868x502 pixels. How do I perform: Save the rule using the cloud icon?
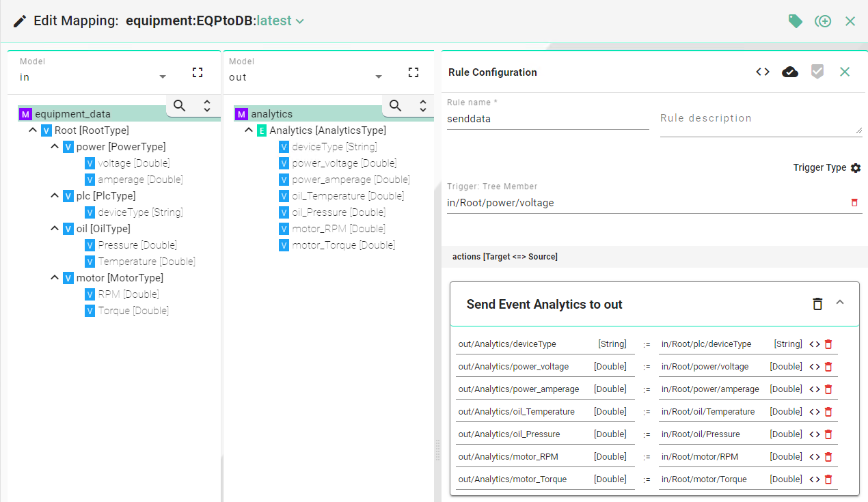(790, 71)
